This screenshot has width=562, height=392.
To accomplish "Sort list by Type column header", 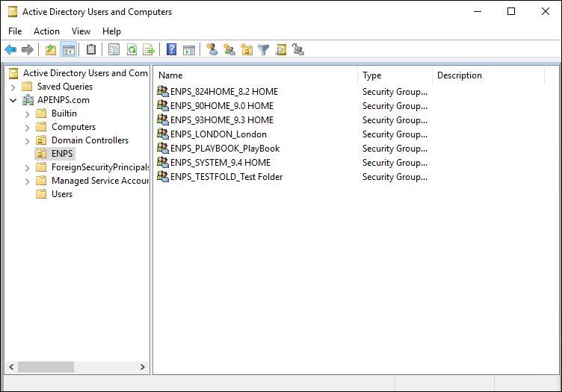I will tap(395, 75).
